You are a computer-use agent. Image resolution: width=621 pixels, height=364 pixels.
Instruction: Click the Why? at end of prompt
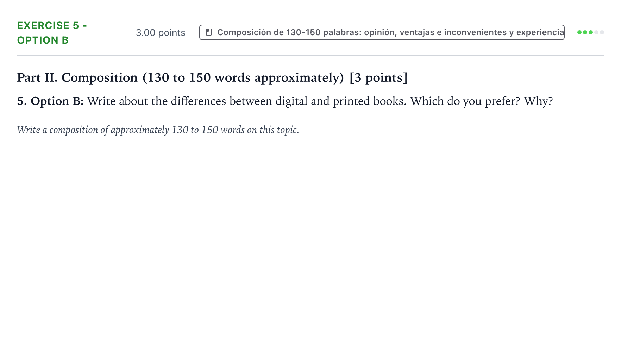538,101
